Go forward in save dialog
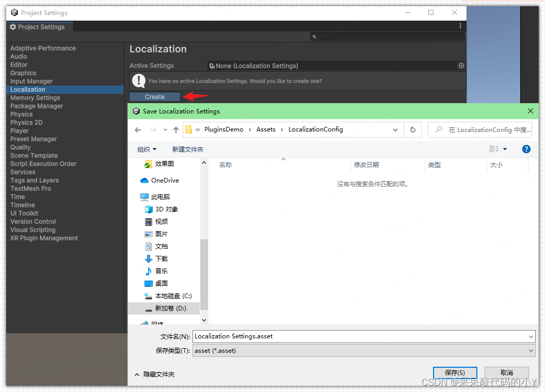The height and width of the screenshot is (392, 545). tap(153, 130)
